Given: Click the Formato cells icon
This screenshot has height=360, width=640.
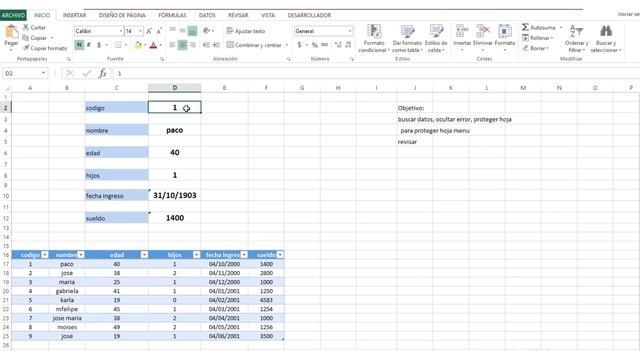Looking at the screenshot, I should (505, 31).
